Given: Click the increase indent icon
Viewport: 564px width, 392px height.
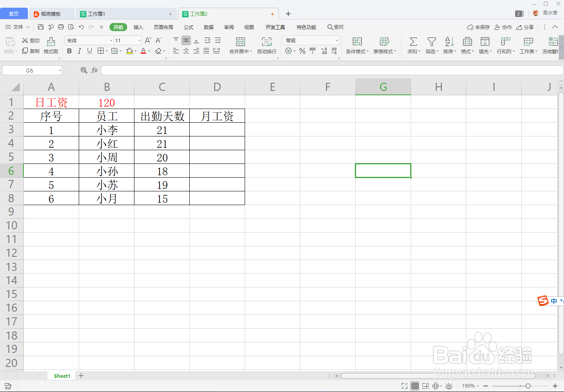Looking at the screenshot, I should (218, 40).
